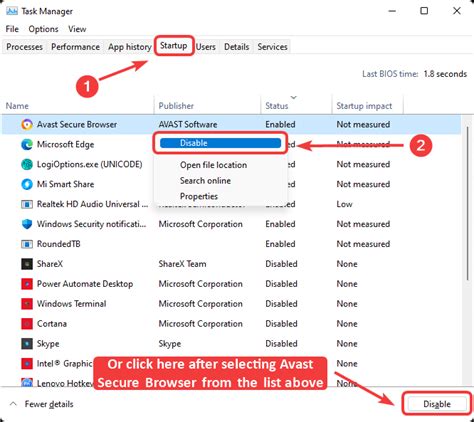Choose Properties in the context menu

(199, 196)
